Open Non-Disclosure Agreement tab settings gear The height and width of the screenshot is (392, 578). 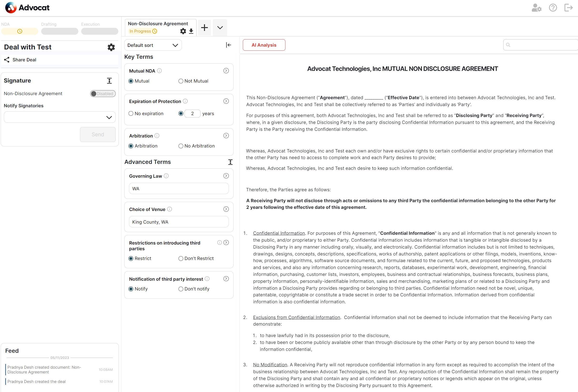pos(183,31)
